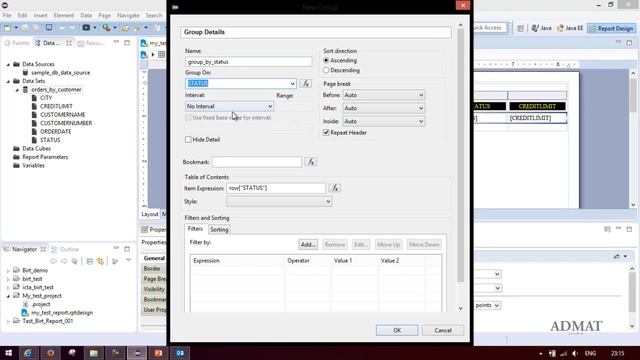Open Page break Inside dropdown
This screenshot has height=360, width=640.
383,121
